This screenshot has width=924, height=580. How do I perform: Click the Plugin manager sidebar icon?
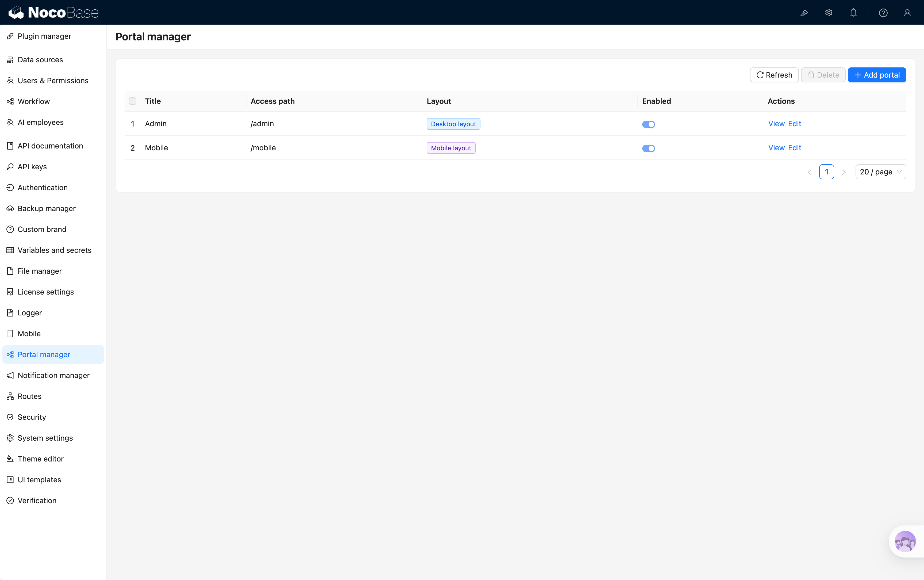[x=10, y=36]
